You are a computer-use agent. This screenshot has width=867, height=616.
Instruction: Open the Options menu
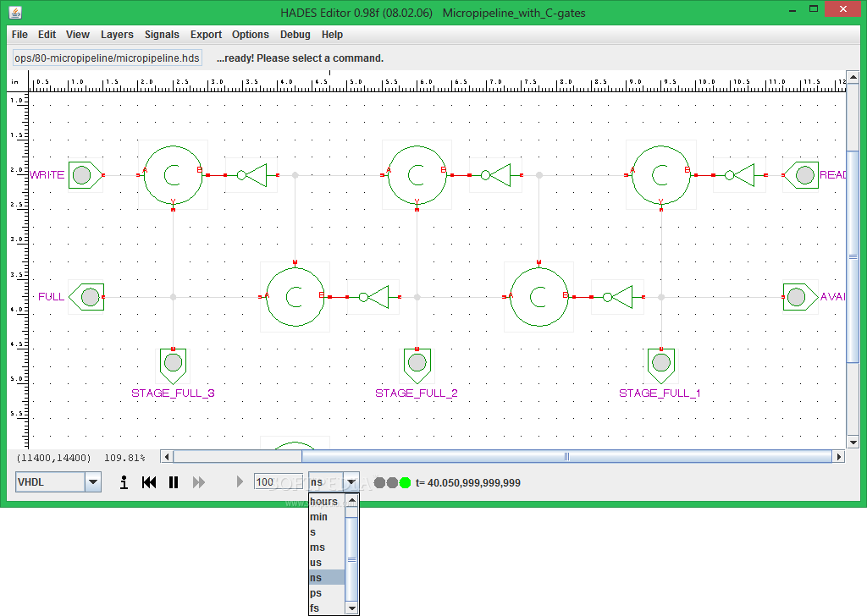[x=251, y=34]
